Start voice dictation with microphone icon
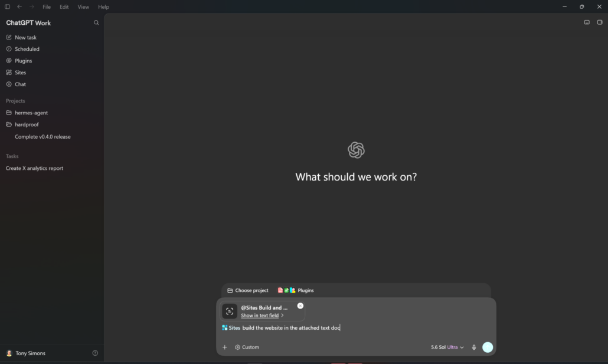608x364 pixels. 474,347
